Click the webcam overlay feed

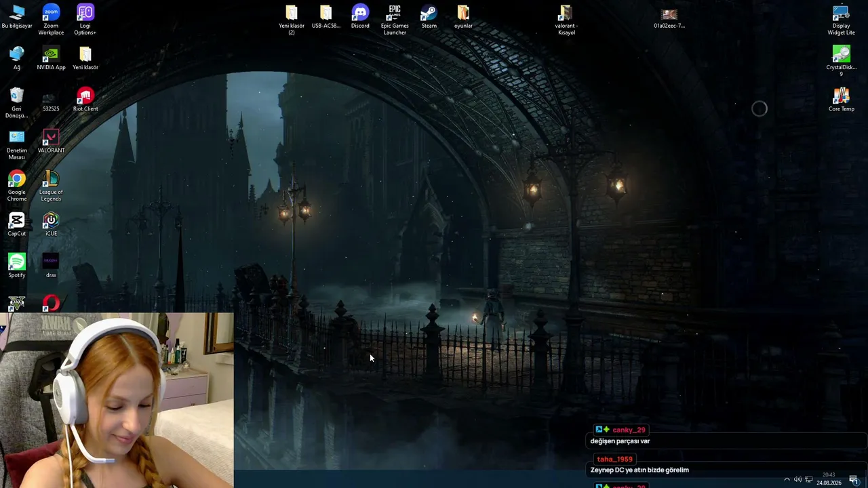[x=117, y=401]
